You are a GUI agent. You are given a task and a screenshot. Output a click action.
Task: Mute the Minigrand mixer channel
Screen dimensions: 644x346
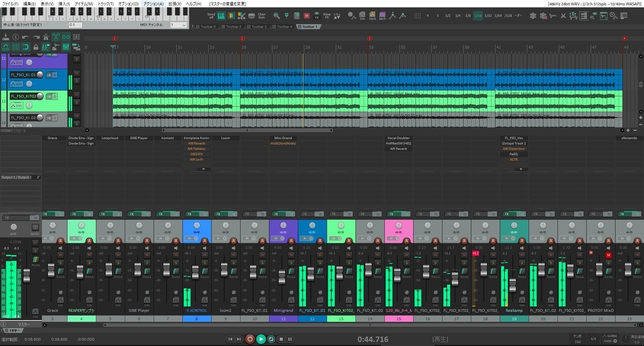coord(291,255)
